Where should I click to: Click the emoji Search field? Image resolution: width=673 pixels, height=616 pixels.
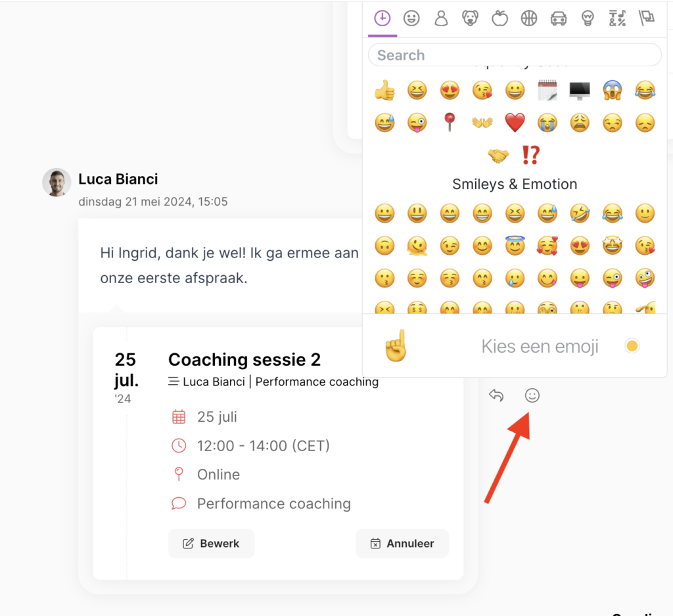coord(515,55)
